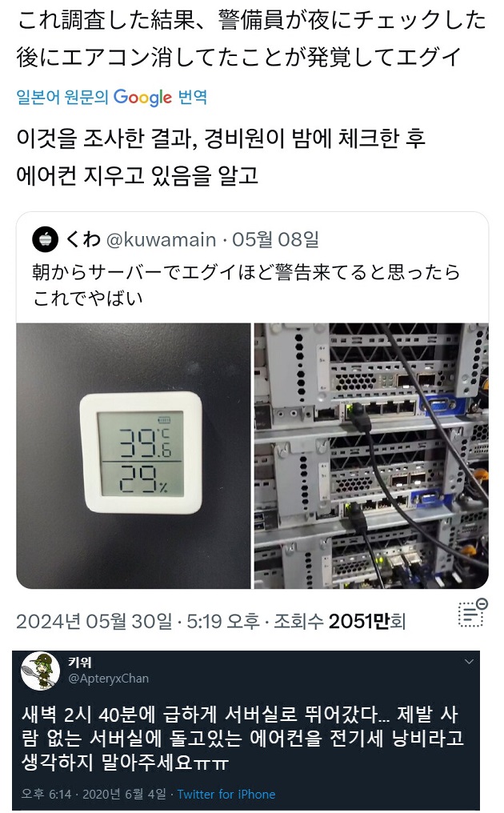The width and height of the screenshot is (504, 813).
Task: Open the thermometer photo showing 39.6°C
Action: pos(134,456)
